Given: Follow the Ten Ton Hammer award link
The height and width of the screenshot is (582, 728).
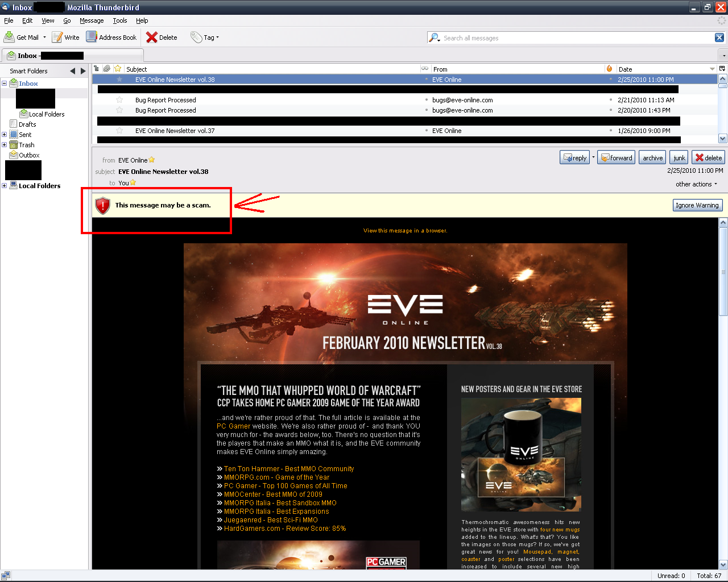Looking at the screenshot, I should click(289, 469).
